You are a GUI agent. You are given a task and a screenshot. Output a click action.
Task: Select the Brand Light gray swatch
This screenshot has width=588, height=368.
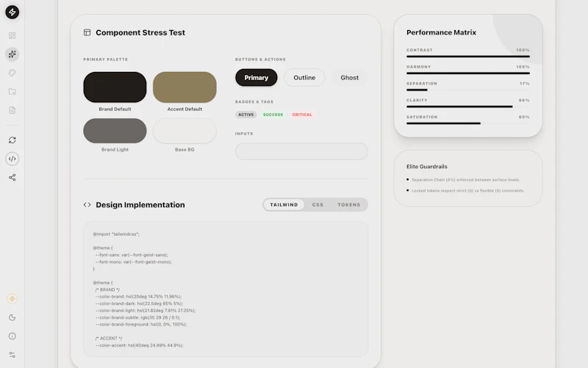(x=115, y=131)
